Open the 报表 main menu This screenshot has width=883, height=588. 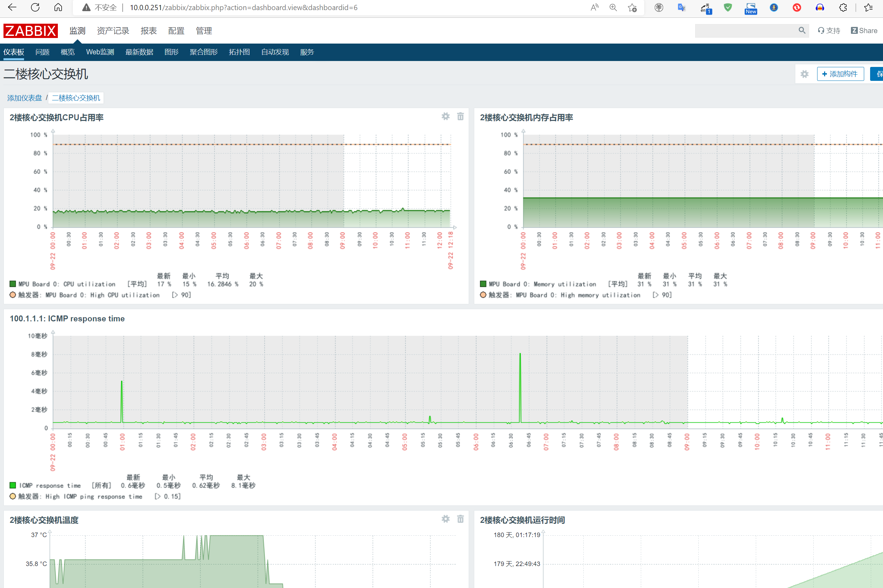[x=149, y=31]
